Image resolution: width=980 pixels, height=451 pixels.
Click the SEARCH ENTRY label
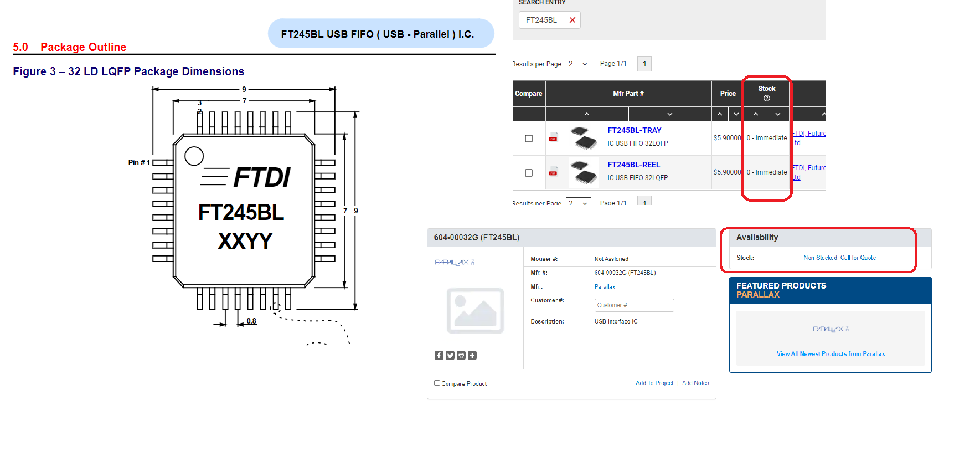click(542, 3)
